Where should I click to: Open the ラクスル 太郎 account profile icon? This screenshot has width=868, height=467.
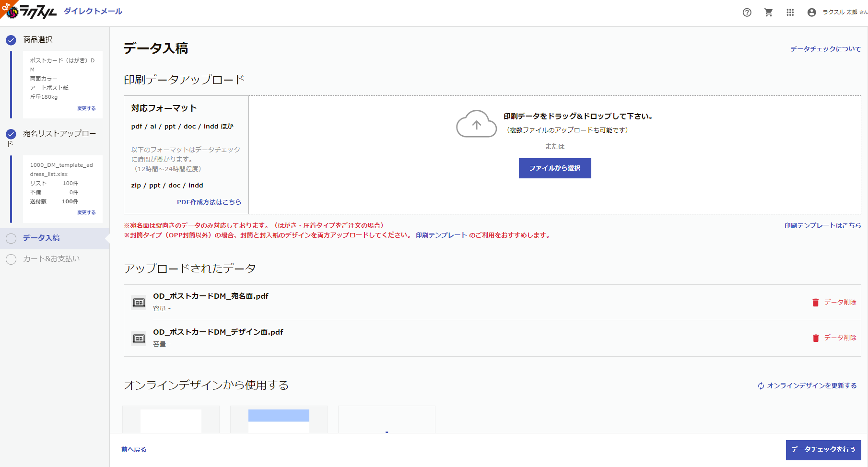(811, 12)
